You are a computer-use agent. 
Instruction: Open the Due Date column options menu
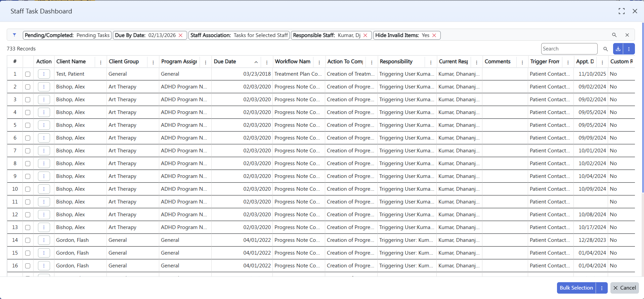point(267,62)
